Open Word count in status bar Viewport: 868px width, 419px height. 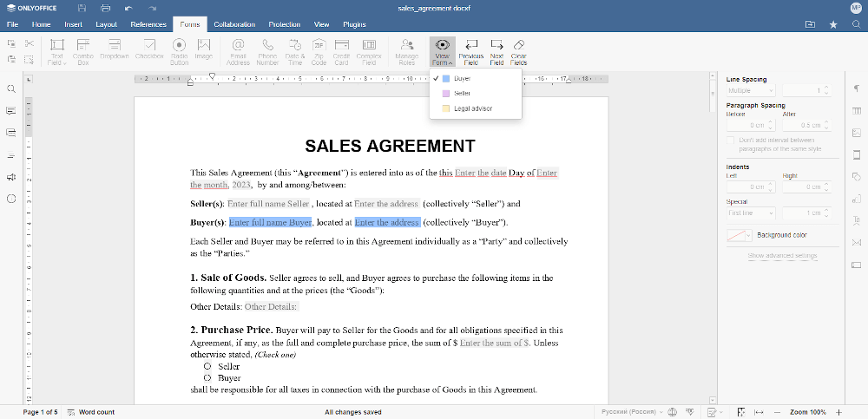click(96, 412)
